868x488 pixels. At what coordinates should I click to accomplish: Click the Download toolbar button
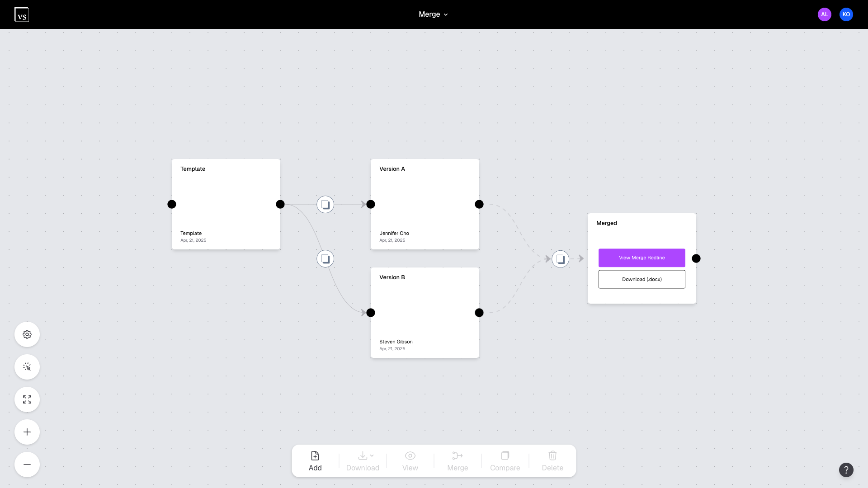363,461
